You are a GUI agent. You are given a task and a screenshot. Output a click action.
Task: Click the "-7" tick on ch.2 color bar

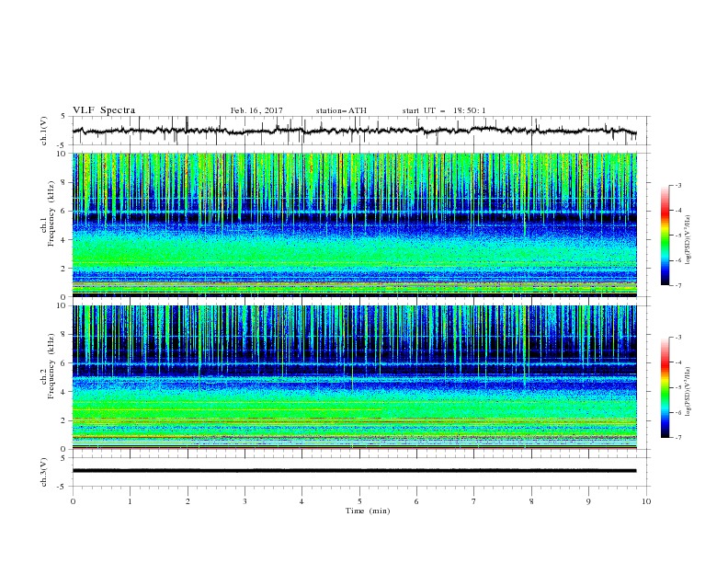click(677, 437)
